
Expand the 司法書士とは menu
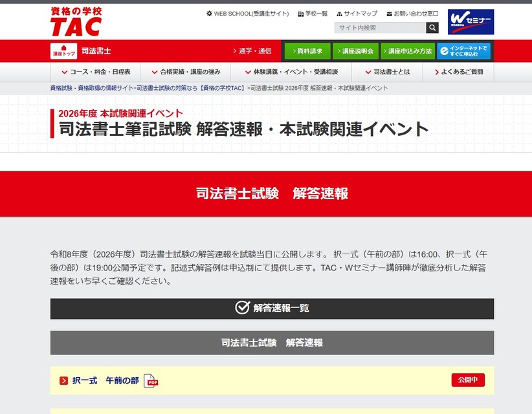387,72
